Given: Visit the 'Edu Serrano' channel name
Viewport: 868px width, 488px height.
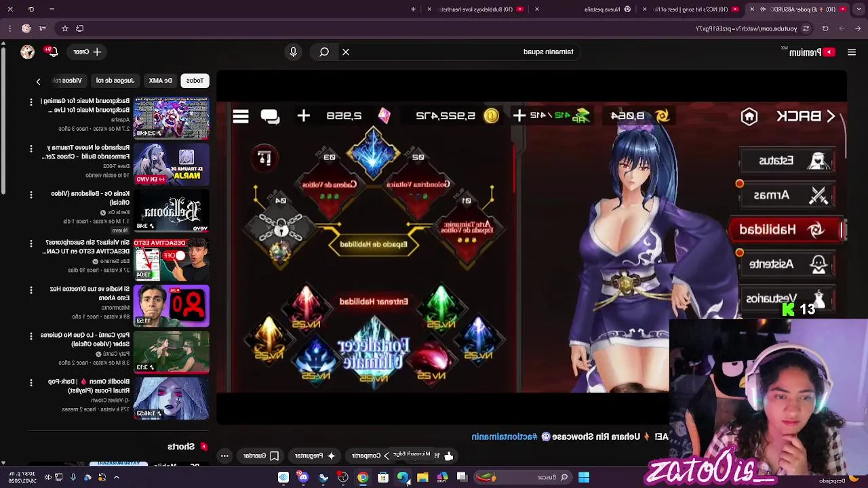Looking at the screenshot, I should 114,261.
